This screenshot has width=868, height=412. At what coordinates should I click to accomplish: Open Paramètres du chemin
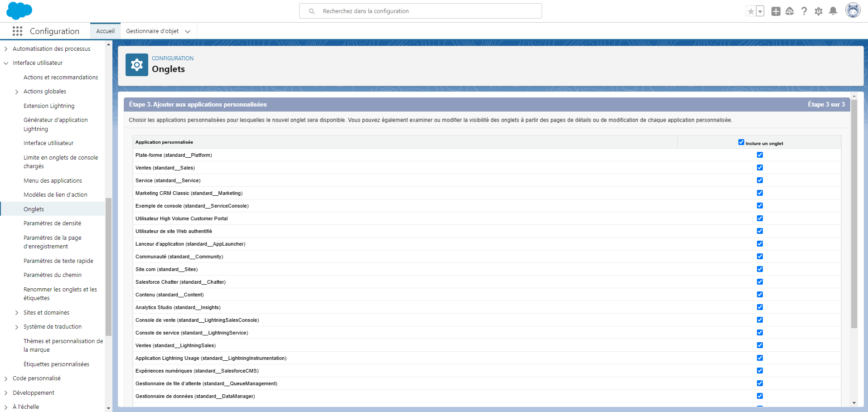pyautogui.click(x=53, y=275)
